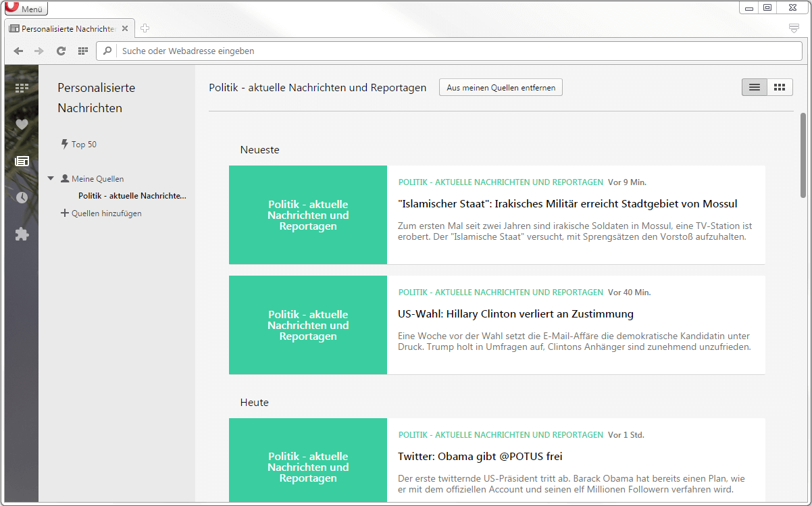Screen dimensions: 812x506
Task: Open Extensions puzzle piece icon
Action: (x=22, y=234)
